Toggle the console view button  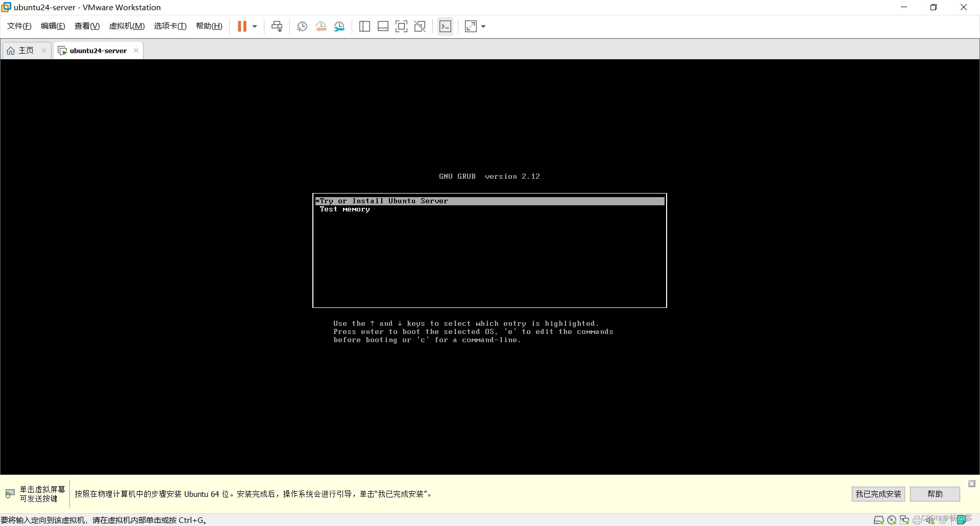(x=445, y=26)
